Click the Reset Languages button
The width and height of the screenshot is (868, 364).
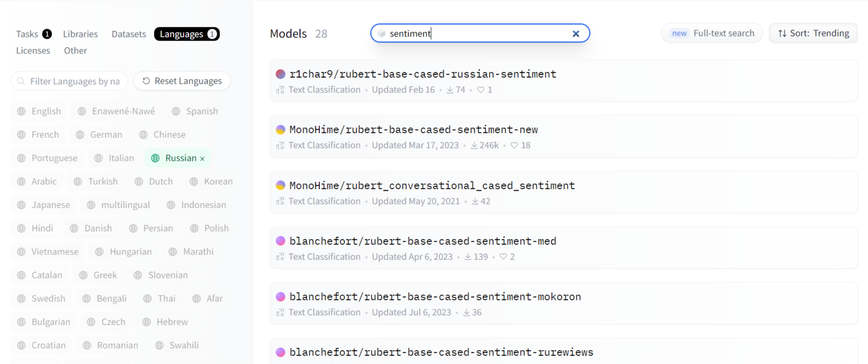click(x=182, y=81)
